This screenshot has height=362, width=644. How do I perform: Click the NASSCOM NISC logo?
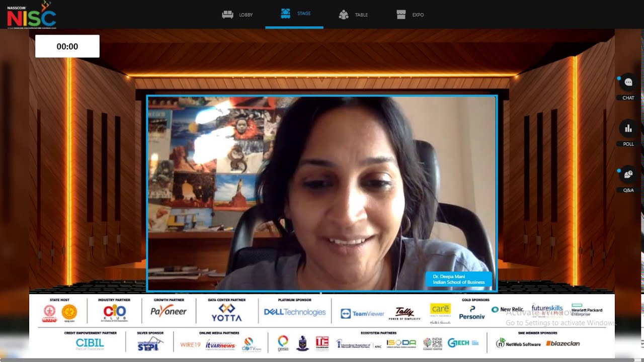31,15
